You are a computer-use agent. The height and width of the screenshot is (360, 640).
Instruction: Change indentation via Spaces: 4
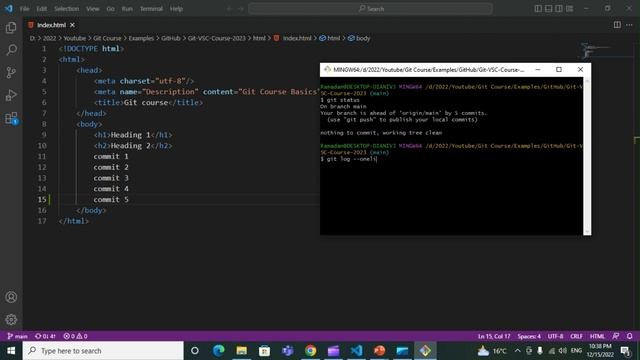point(529,336)
